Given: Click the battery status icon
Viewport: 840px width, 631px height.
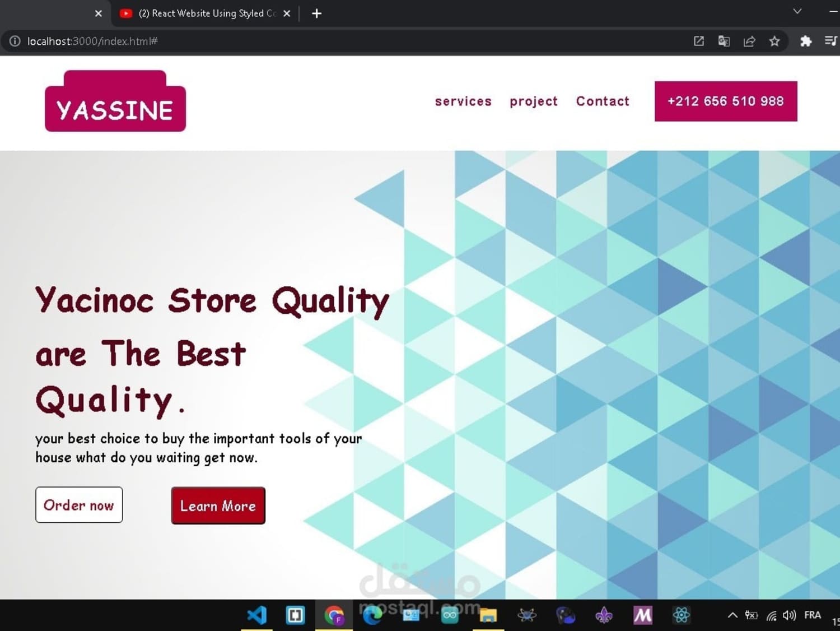Looking at the screenshot, I should point(752,615).
